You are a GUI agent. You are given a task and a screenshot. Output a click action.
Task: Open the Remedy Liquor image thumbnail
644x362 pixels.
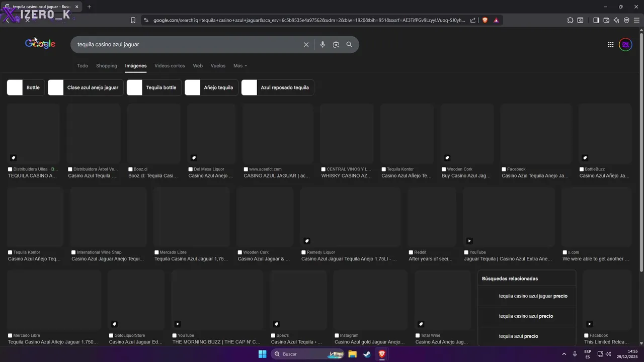point(350,217)
